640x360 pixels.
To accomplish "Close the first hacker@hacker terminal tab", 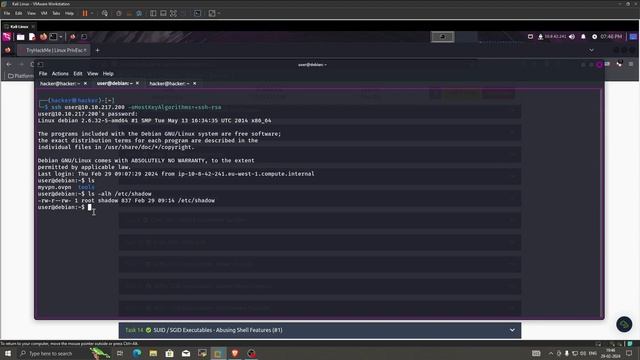I will click(x=85, y=83).
